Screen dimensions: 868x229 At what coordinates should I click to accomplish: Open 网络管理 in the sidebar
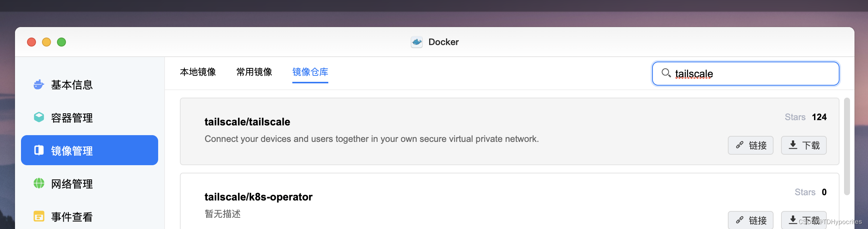pyautogui.click(x=89, y=184)
